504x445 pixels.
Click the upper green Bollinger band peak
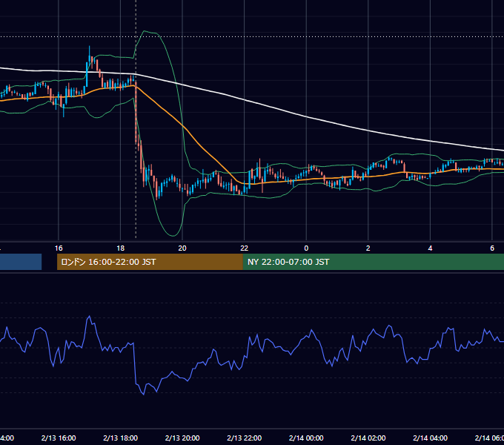pos(145,31)
